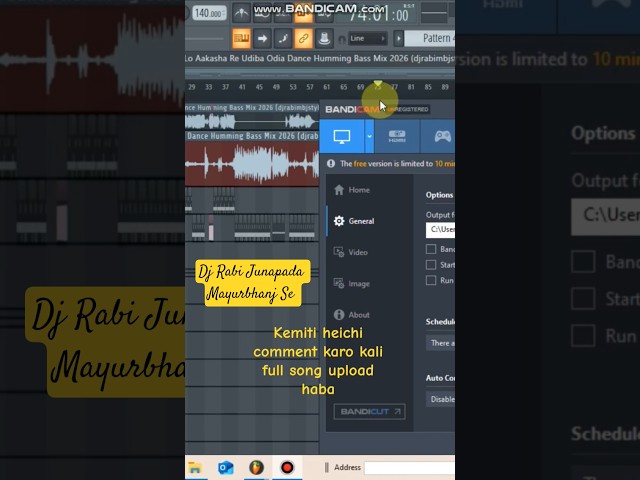Select Bandicam game recording mode
Screen dimensions: 640x480
(x=442, y=136)
